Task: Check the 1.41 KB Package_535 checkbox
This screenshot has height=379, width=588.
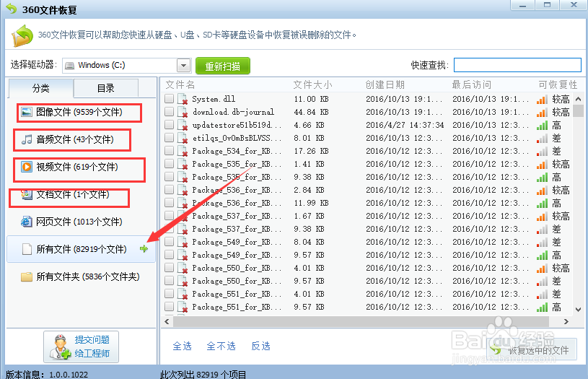Action: (x=169, y=164)
